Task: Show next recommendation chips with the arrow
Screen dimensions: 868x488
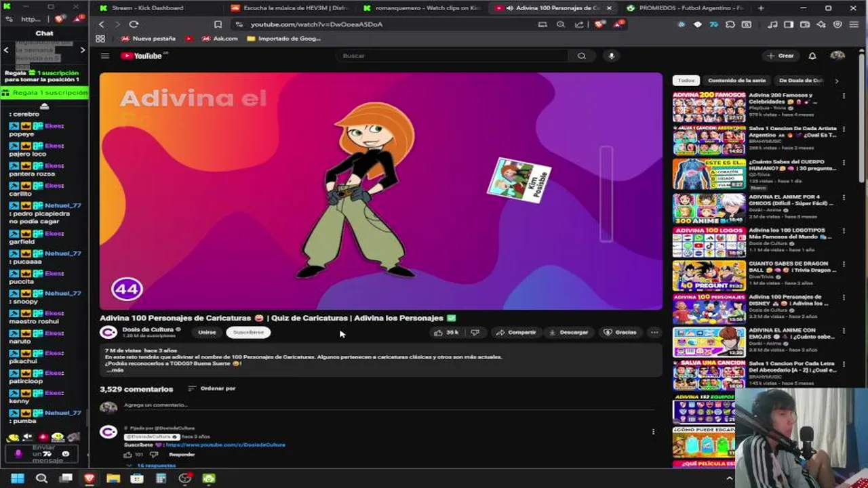Action: (x=836, y=81)
